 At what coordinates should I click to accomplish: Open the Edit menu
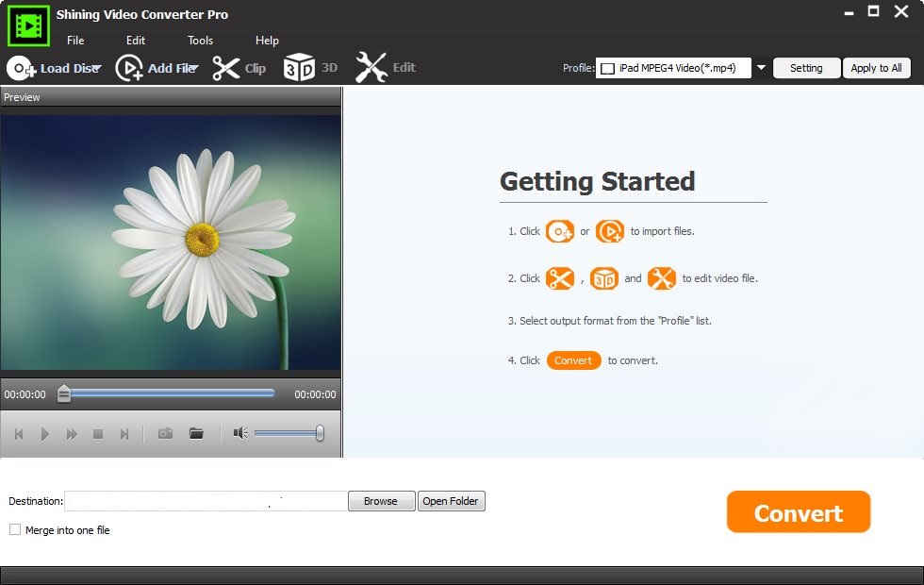136,40
